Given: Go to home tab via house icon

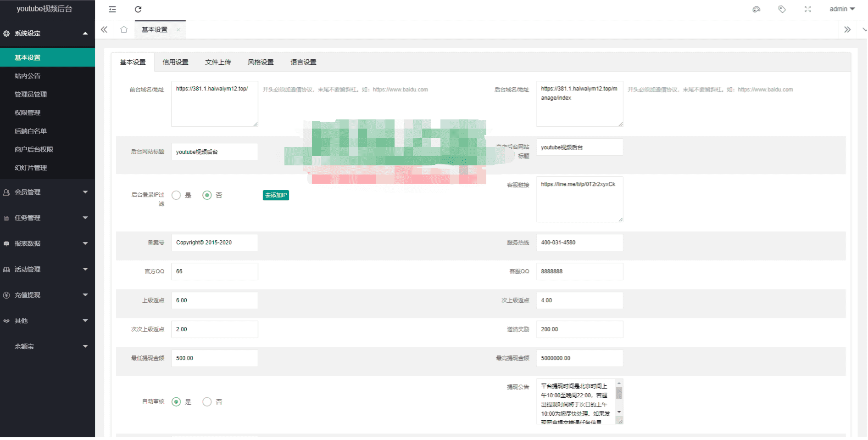Looking at the screenshot, I should (x=124, y=30).
